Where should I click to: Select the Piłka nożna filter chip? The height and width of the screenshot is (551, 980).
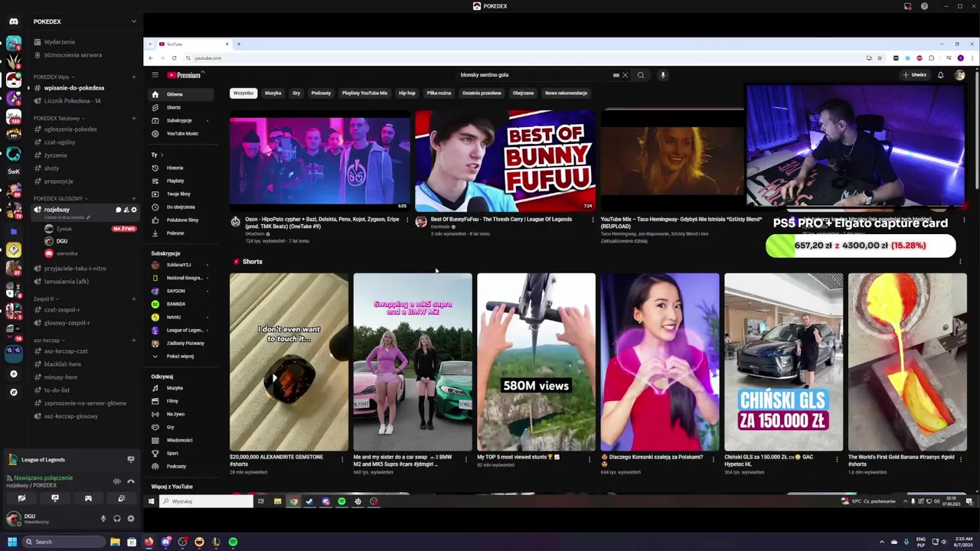(x=439, y=93)
